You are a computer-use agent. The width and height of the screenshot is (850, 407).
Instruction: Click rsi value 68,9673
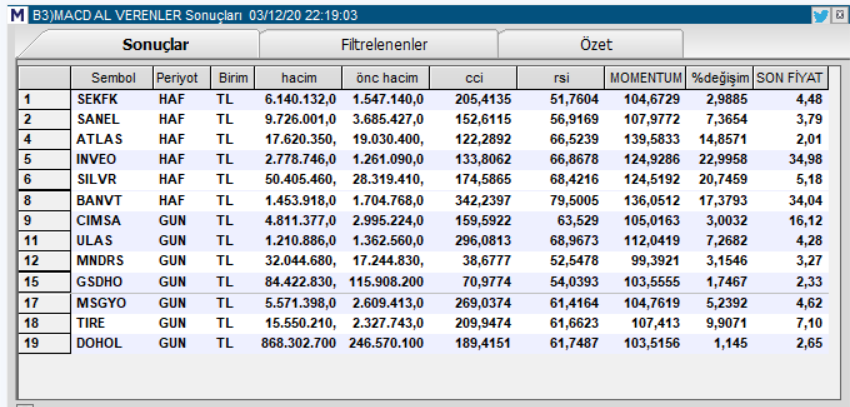[577, 241]
